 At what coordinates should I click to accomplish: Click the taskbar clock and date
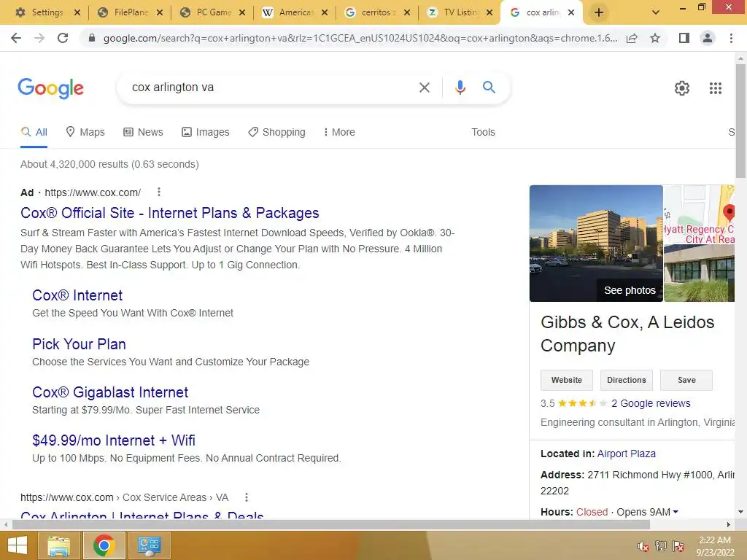coord(715,546)
